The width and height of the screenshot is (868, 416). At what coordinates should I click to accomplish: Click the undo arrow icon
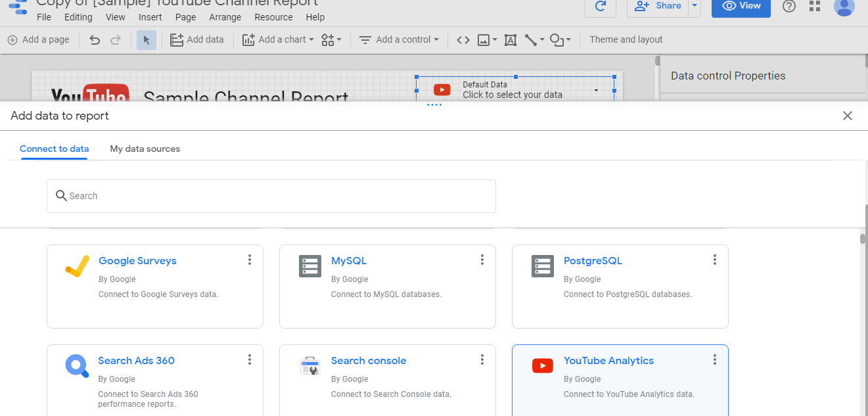click(95, 40)
